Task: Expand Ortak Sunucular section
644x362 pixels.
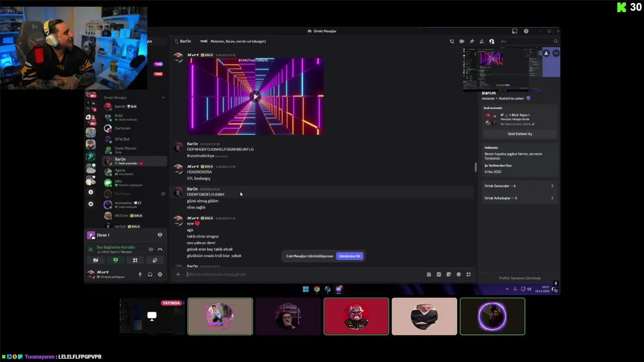Action: click(519, 186)
